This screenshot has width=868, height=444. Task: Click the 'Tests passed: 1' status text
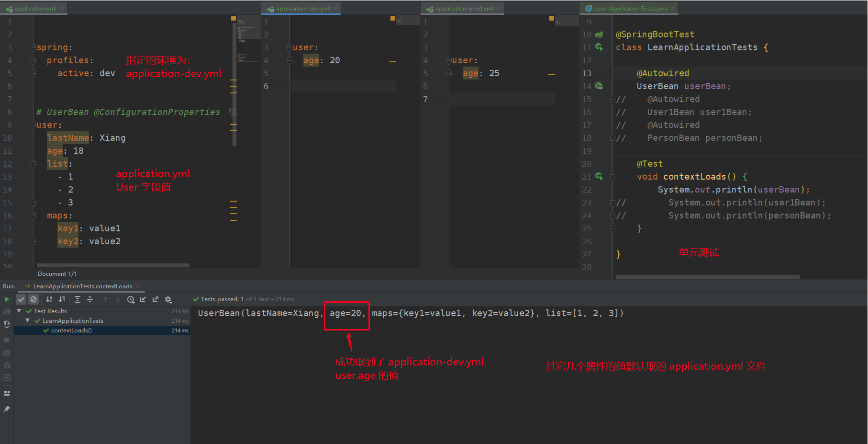(223, 299)
